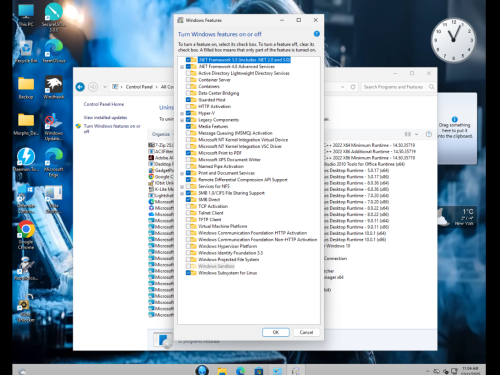Image resolution: width=500 pixels, height=375 pixels.
Task: Enable the Telnet Client checkbox
Action: click(188, 213)
